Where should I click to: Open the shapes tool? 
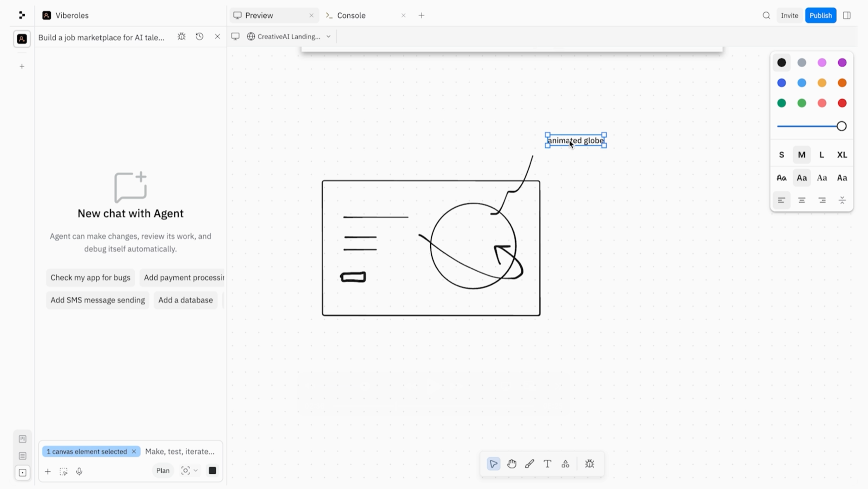[565, 464]
